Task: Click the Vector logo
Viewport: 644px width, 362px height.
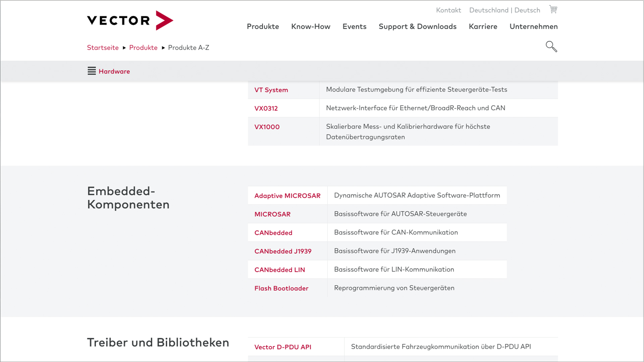Action: click(x=130, y=20)
